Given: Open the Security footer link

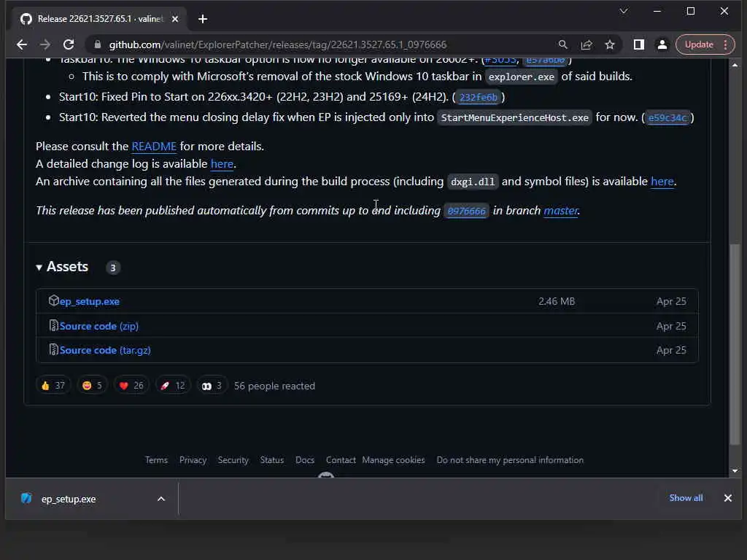Looking at the screenshot, I should (x=233, y=461).
